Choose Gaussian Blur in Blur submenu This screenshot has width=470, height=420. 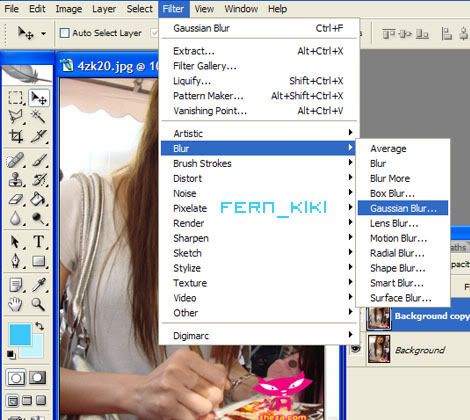click(x=403, y=208)
